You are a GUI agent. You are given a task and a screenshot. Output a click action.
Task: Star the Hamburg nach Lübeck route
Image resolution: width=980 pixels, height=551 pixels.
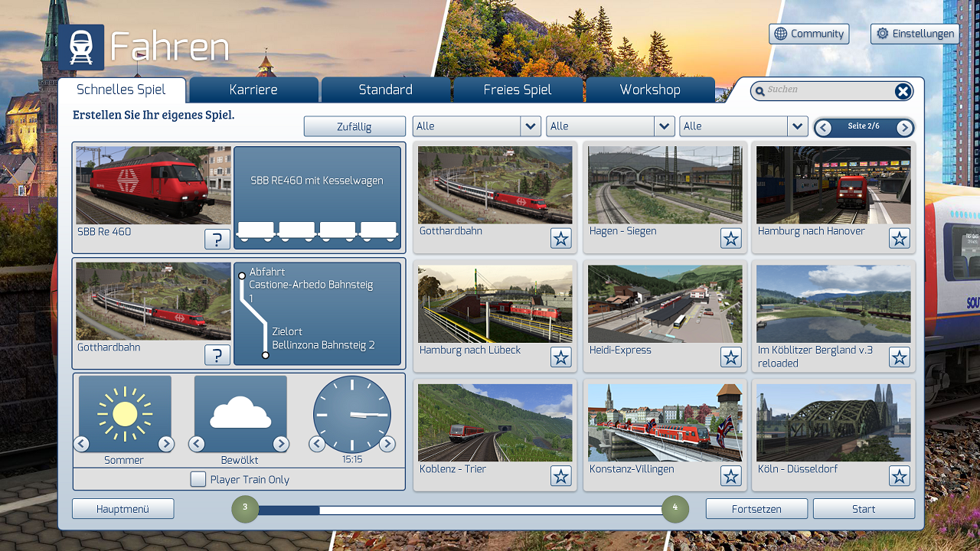561,357
